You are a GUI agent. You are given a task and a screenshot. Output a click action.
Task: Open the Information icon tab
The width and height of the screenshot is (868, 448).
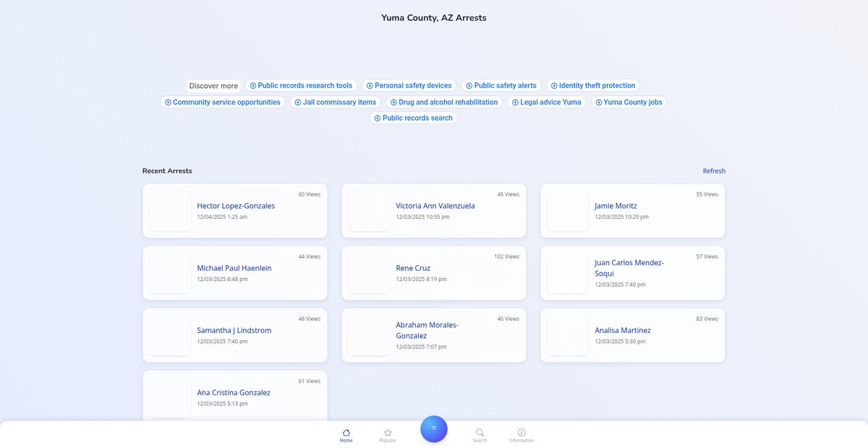click(x=522, y=433)
